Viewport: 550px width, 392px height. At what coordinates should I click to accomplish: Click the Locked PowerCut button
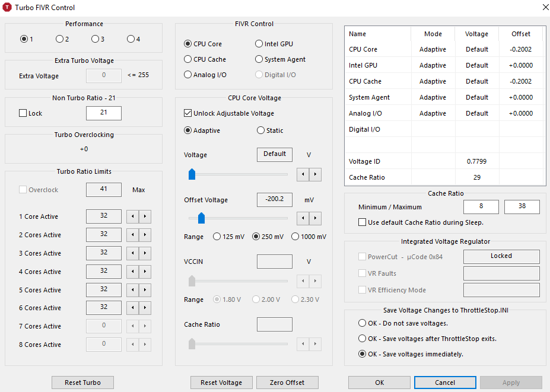pos(501,256)
